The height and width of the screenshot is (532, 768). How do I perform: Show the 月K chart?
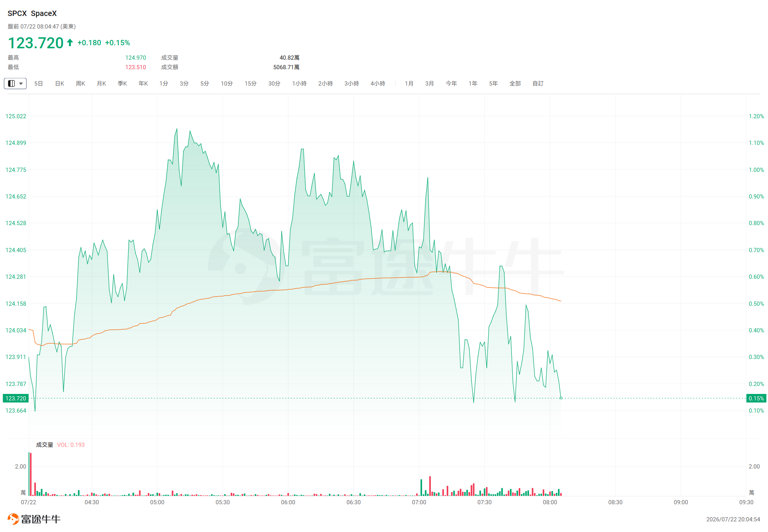(101, 84)
